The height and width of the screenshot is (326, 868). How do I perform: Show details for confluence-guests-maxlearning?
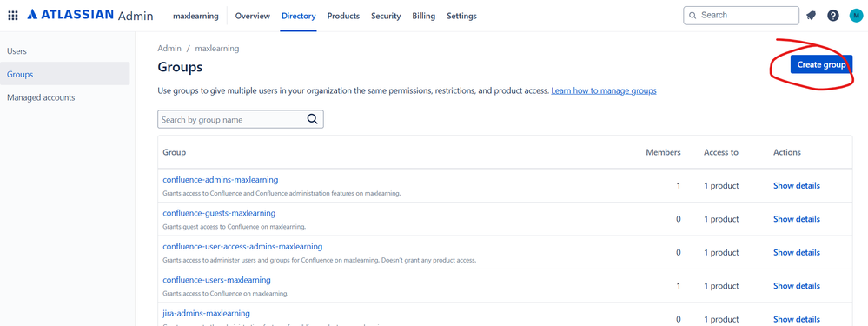797,218
